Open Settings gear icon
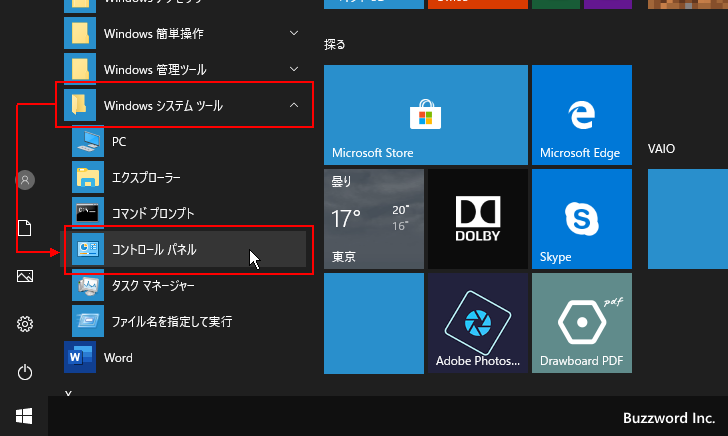728x436 pixels. [25, 324]
